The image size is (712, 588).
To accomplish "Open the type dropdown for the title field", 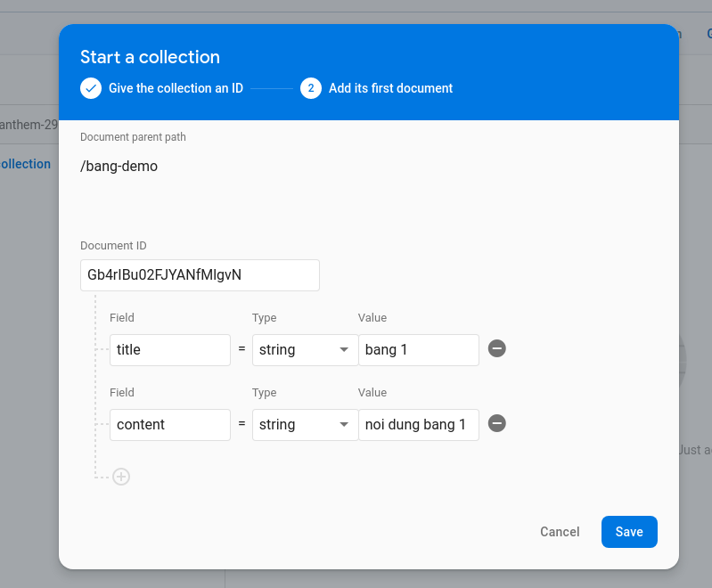I will point(304,350).
